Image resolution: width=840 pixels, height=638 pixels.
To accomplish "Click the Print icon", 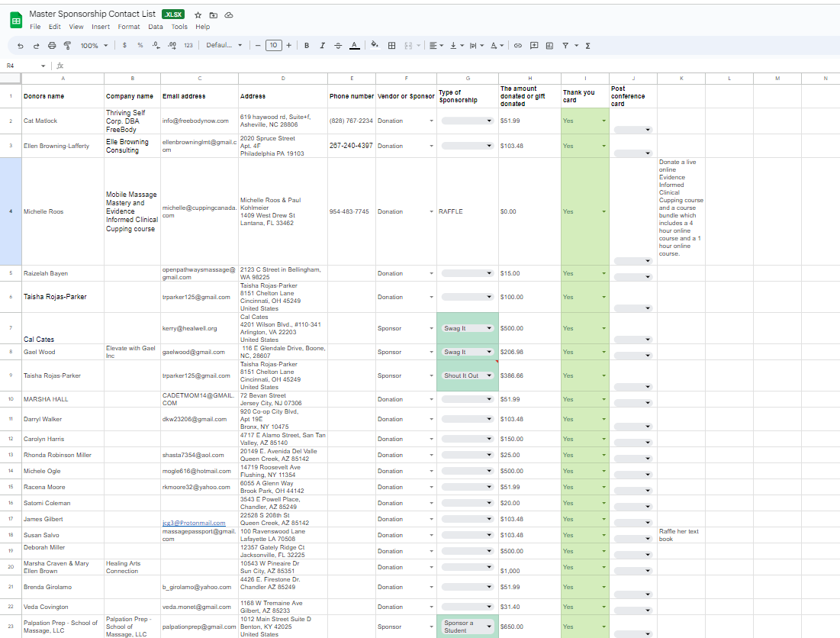I will tap(52, 46).
